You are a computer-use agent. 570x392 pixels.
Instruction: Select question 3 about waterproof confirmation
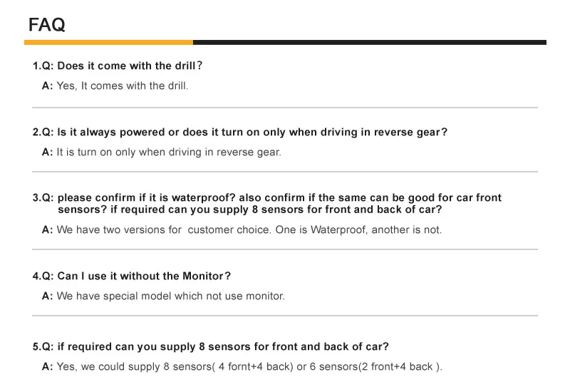tap(267, 197)
